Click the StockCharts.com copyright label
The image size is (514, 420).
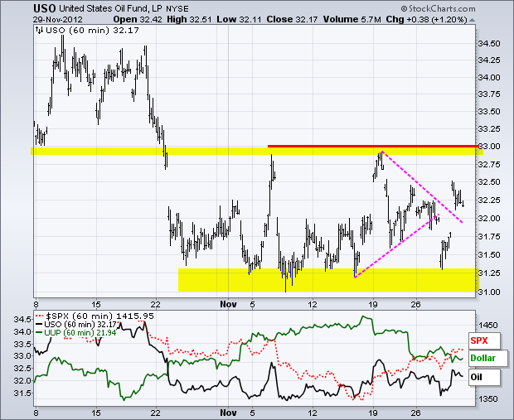point(438,9)
